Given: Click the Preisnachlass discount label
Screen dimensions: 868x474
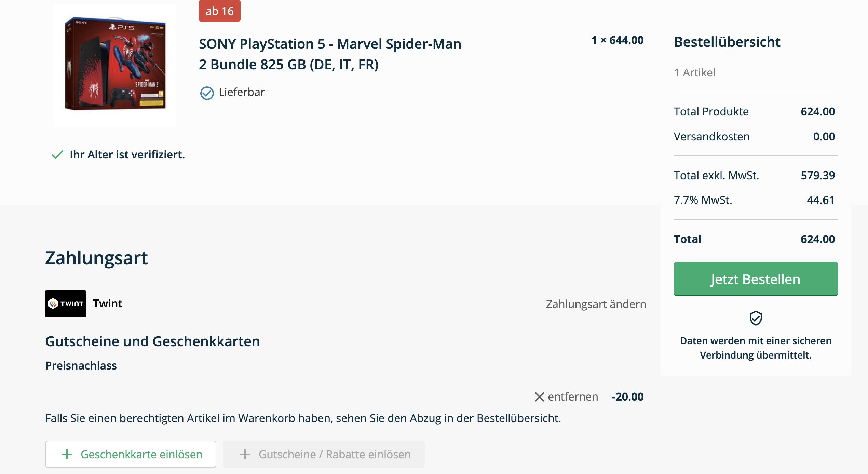Looking at the screenshot, I should click(x=81, y=365).
